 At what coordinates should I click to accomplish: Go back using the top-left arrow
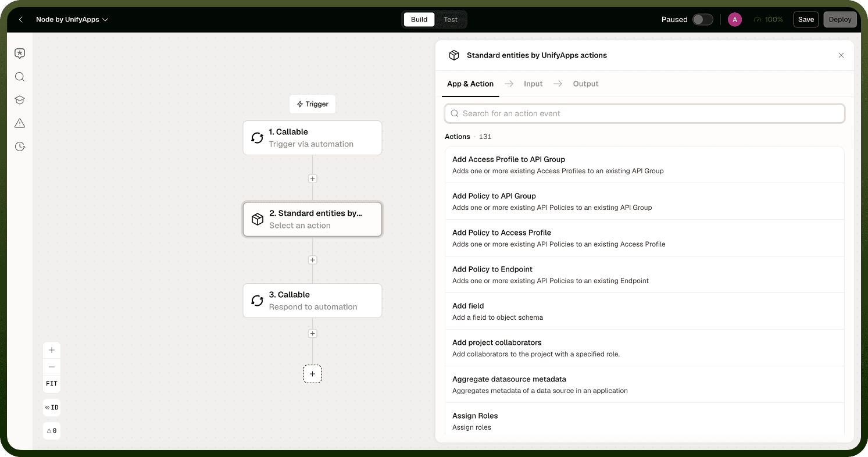pos(21,20)
